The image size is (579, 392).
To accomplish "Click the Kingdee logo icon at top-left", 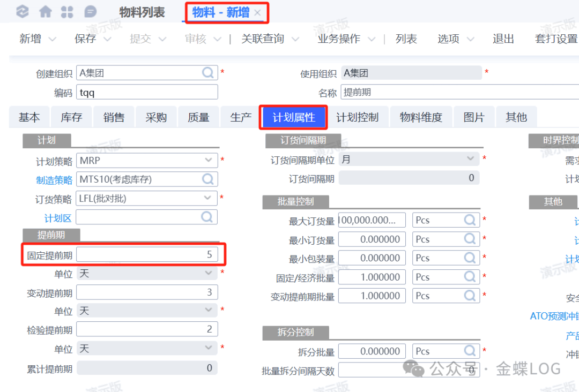I will pyautogui.click(x=23, y=12).
